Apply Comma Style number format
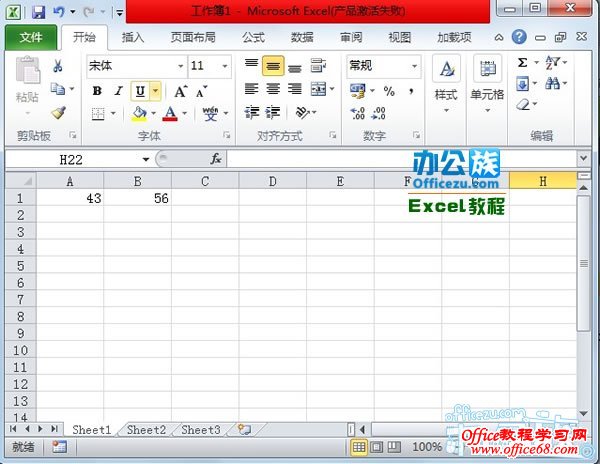600x464 pixels. 411,91
